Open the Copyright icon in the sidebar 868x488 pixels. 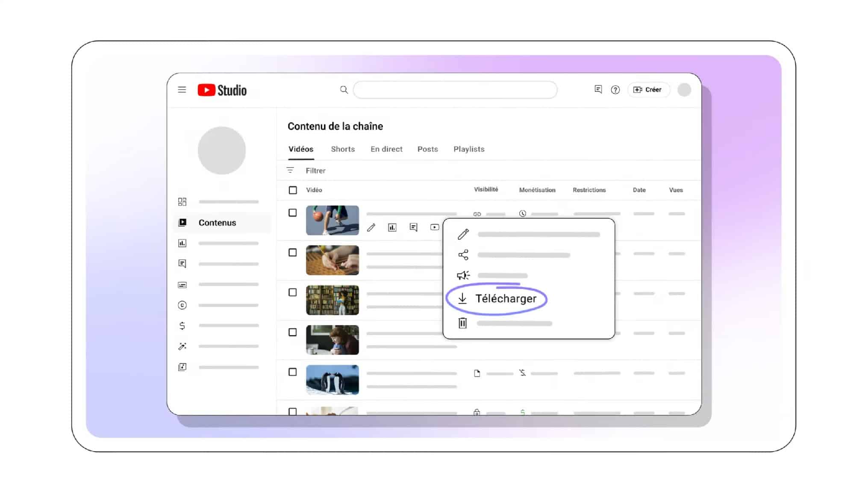coord(182,305)
